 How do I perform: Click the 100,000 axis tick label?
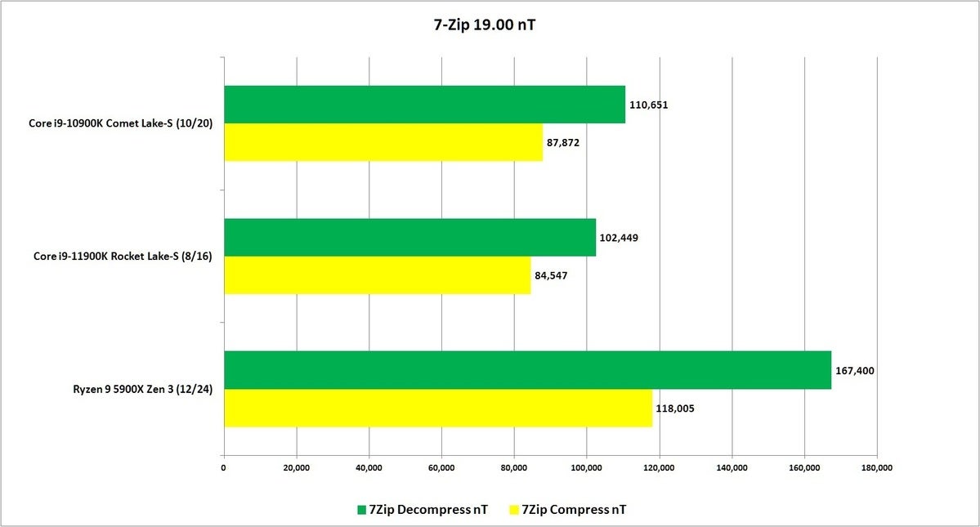[x=587, y=467]
